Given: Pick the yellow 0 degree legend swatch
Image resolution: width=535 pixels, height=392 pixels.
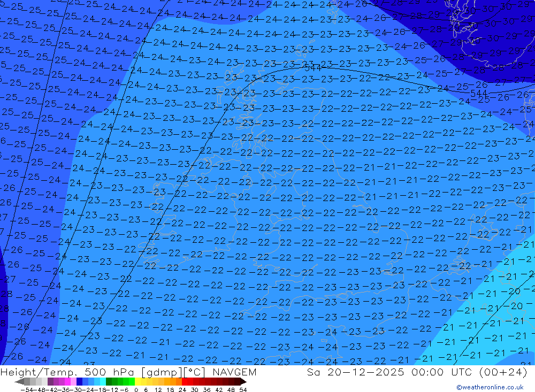Looking at the screenshot, I should tap(138, 382).
